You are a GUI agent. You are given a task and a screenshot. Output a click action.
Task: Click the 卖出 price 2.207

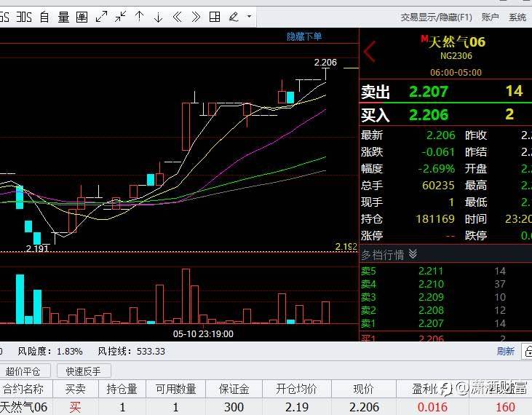coord(429,92)
